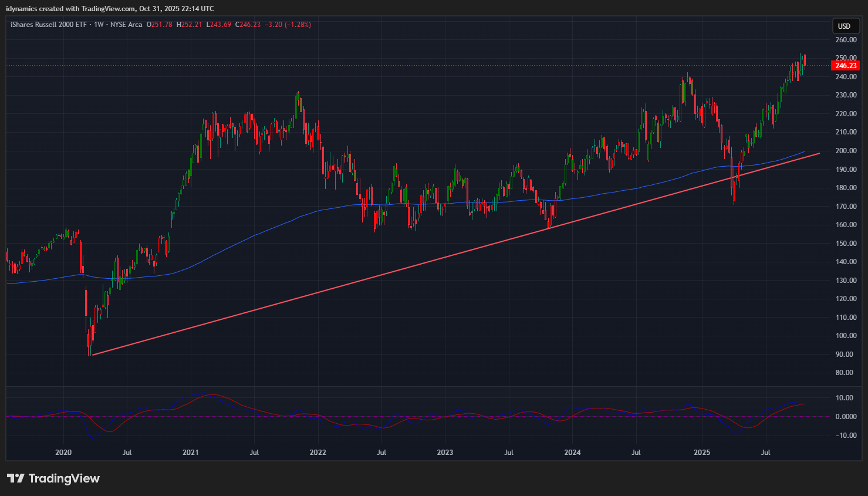Click the red 246.23 current price label

coord(846,66)
